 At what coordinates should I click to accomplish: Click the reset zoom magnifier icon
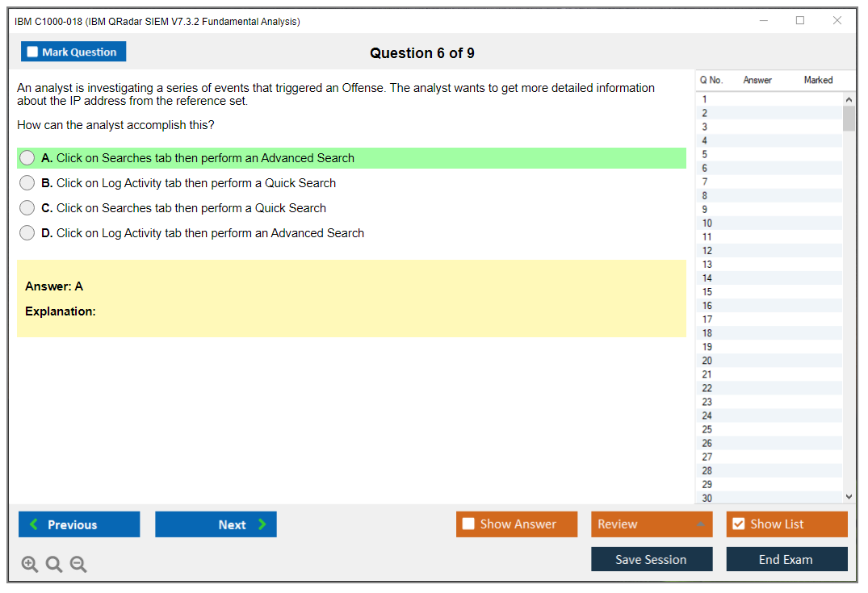(54, 565)
